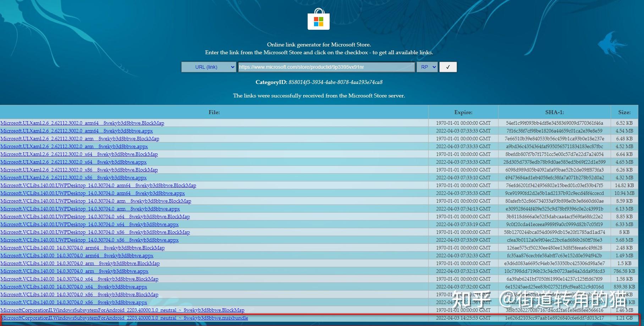The width and height of the screenshot is (644, 326).
Task: Click the Microsoft Store URL input field
Action: 326,67
